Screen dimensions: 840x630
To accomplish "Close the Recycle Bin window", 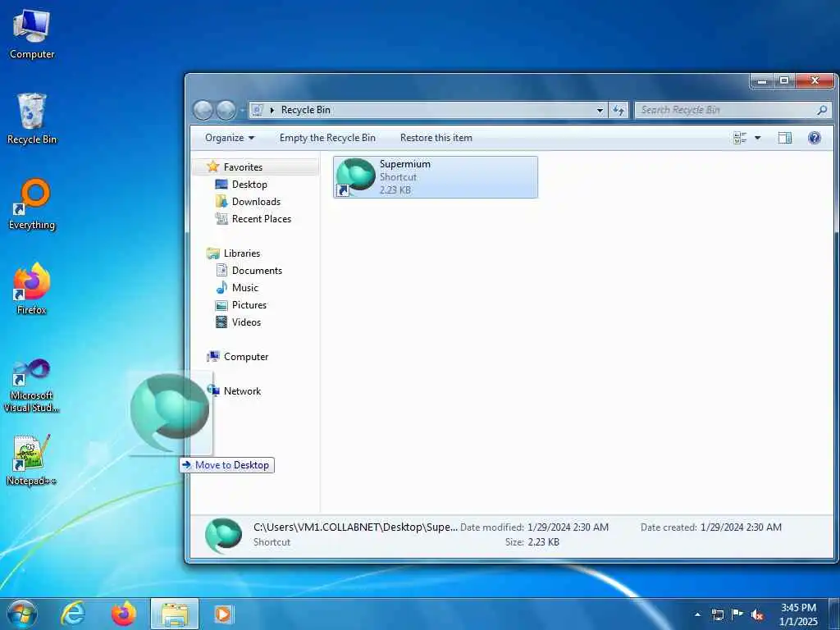I will pos(815,81).
